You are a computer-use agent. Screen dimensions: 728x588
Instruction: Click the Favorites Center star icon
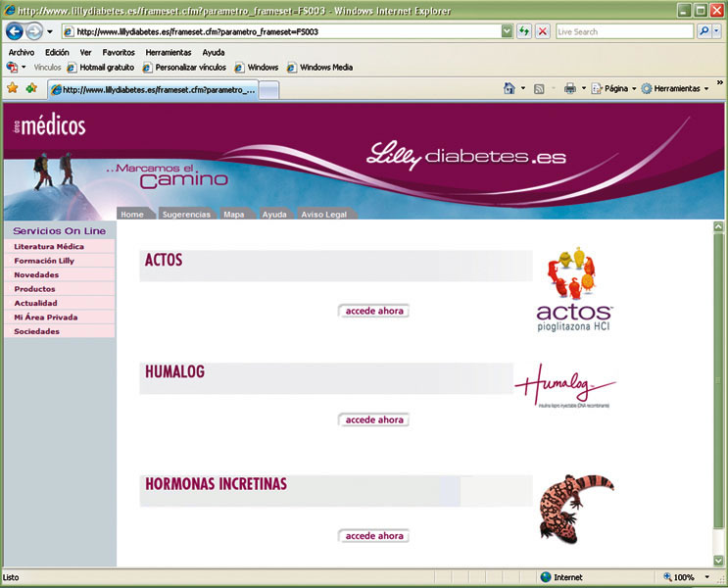13,88
